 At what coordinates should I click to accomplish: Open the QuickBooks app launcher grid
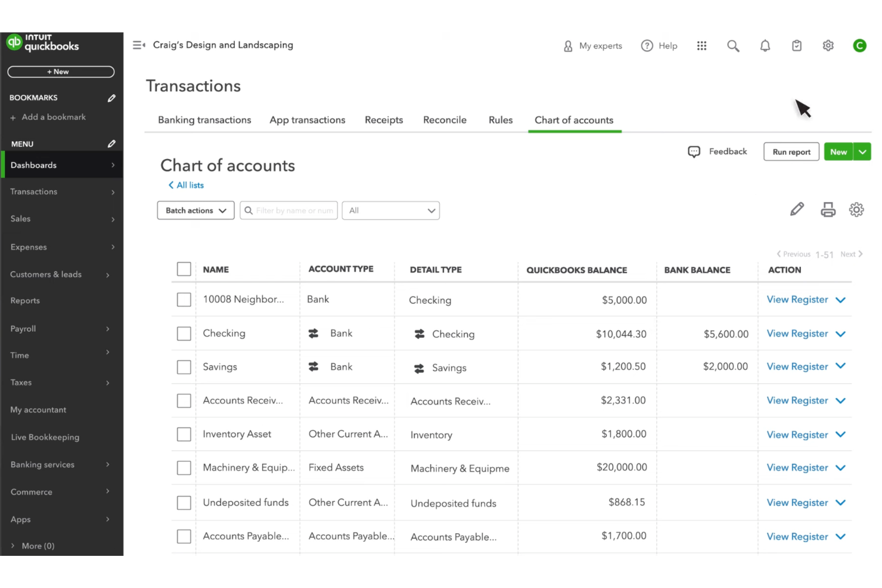(701, 45)
